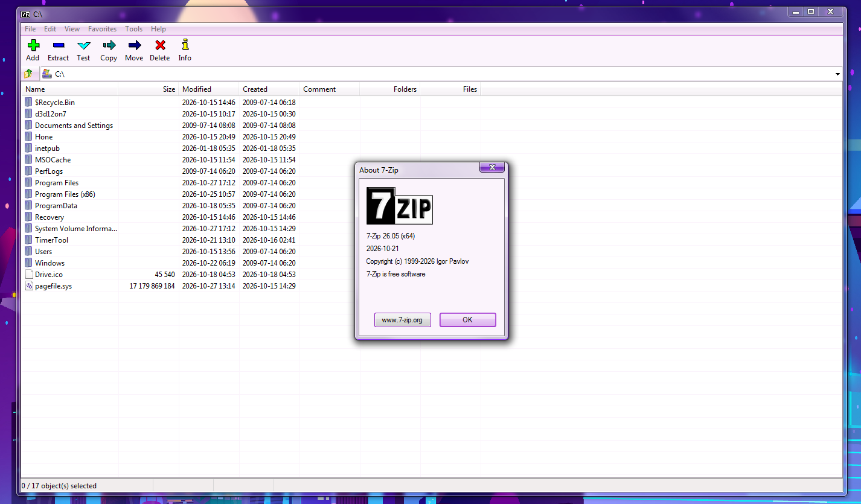Click the yellow Info toolbar icon
861x504 pixels.
pos(185,45)
